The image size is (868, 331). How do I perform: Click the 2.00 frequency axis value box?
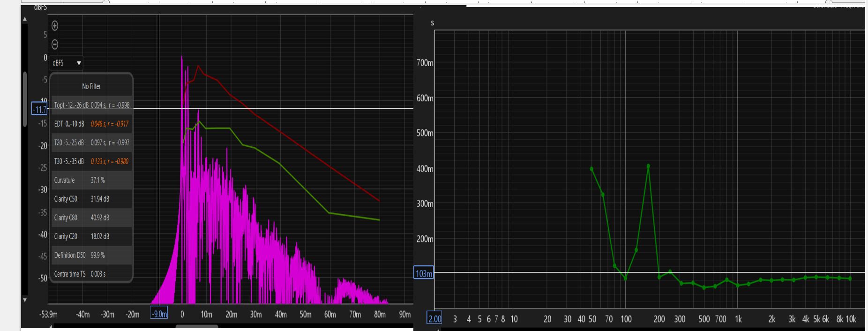(434, 319)
